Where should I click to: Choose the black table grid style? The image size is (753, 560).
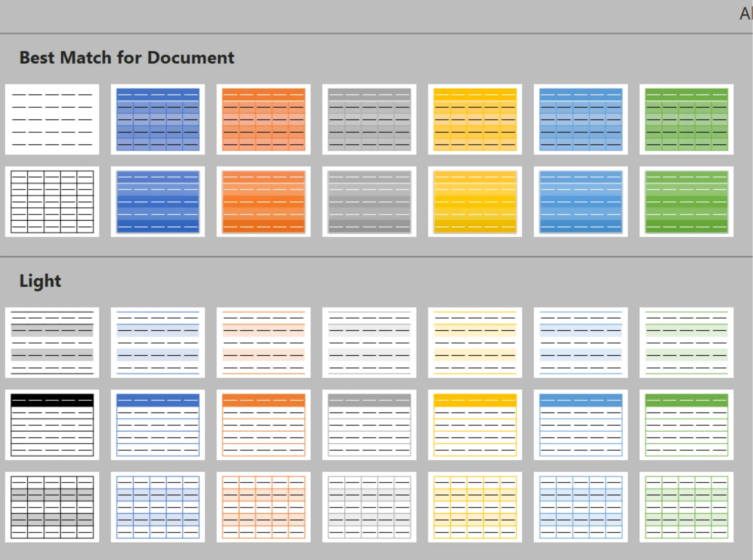52,202
